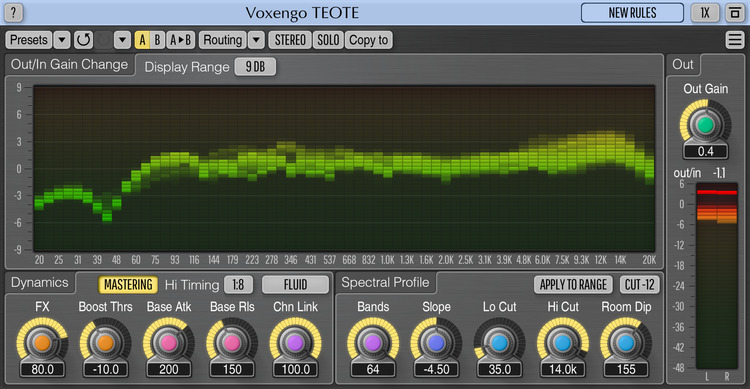Image resolution: width=750 pixels, height=389 pixels.
Task: Click the Boost Thrs value -10.0
Action: tap(105, 369)
